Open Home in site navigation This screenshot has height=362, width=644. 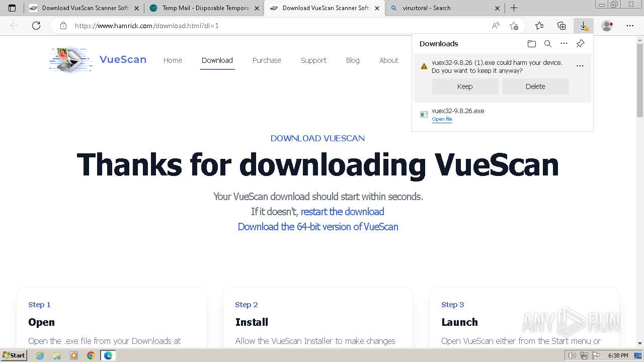(173, 60)
